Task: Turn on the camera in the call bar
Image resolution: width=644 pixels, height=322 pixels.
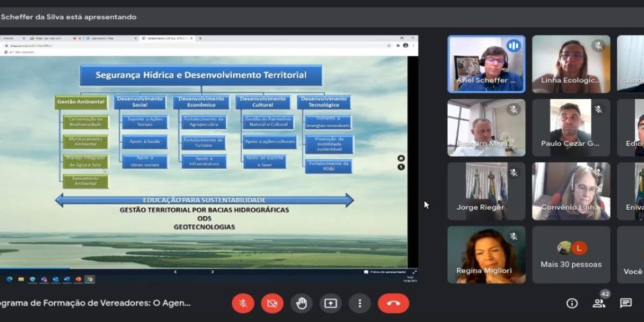Action: click(272, 303)
